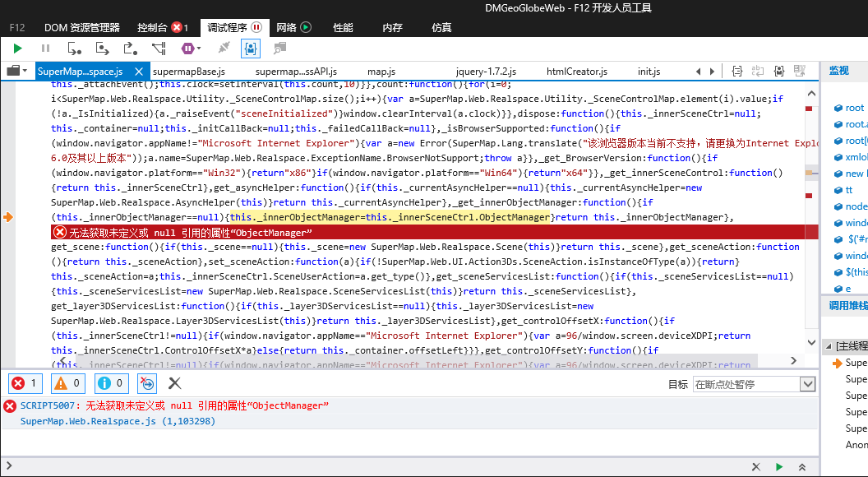This screenshot has width=868, height=477.
Task: Open the file picker folder icon
Action: coord(12,71)
